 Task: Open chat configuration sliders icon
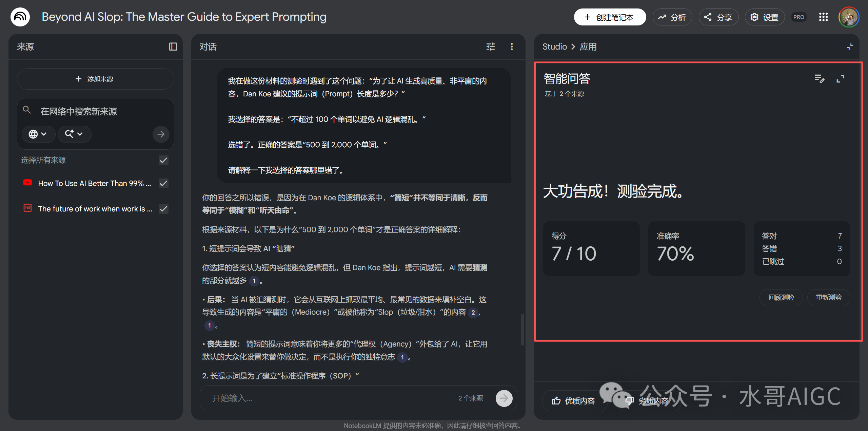click(x=490, y=46)
